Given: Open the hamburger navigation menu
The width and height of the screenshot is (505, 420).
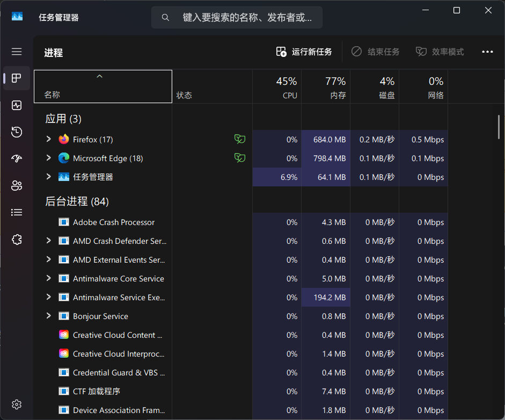Looking at the screenshot, I should coord(17,52).
